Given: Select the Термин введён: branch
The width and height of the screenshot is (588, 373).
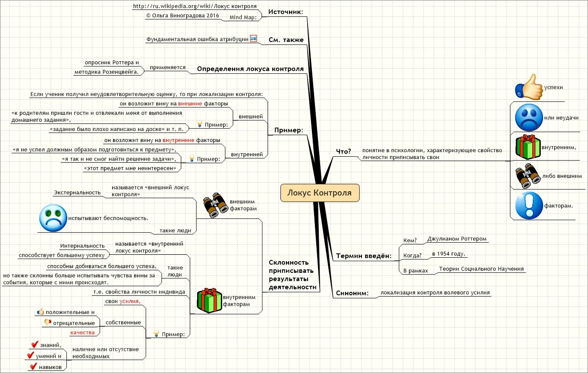Looking at the screenshot, I should pos(364,256).
